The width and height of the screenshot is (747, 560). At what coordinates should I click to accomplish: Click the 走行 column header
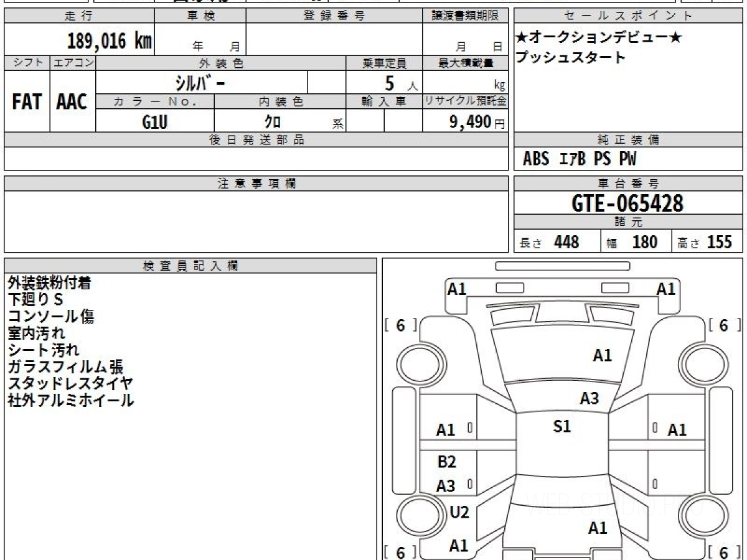coord(79,16)
